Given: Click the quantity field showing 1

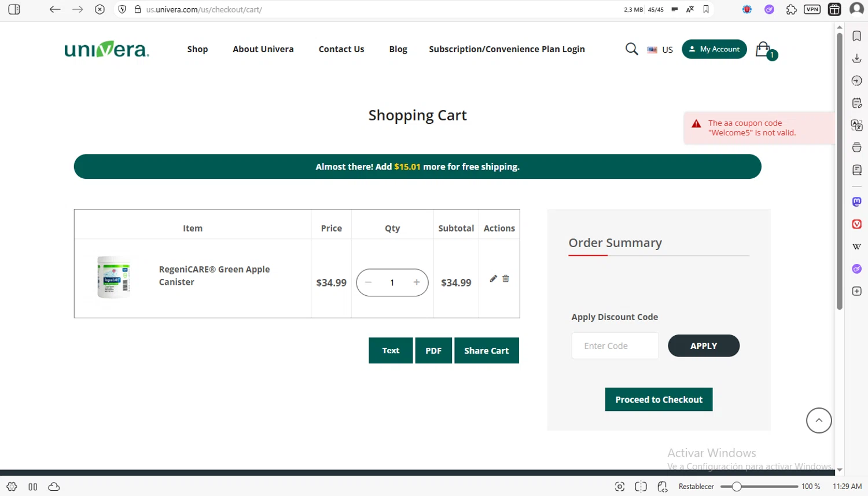Looking at the screenshot, I should tap(392, 282).
